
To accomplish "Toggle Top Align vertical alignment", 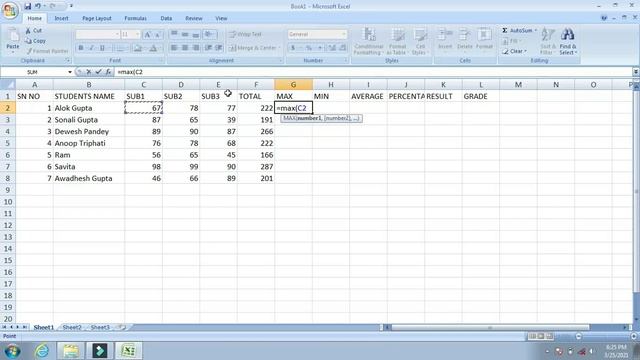I will [174, 34].
